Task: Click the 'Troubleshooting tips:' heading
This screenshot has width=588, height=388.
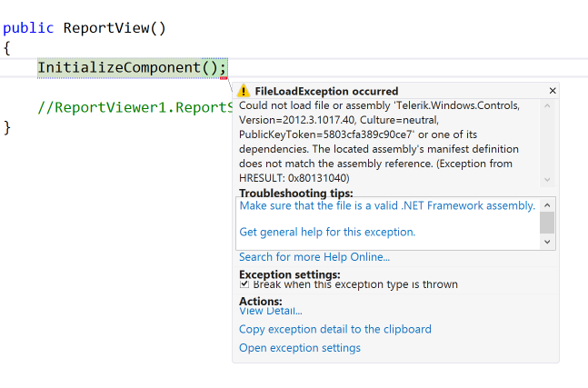Action: pos(295,194)
